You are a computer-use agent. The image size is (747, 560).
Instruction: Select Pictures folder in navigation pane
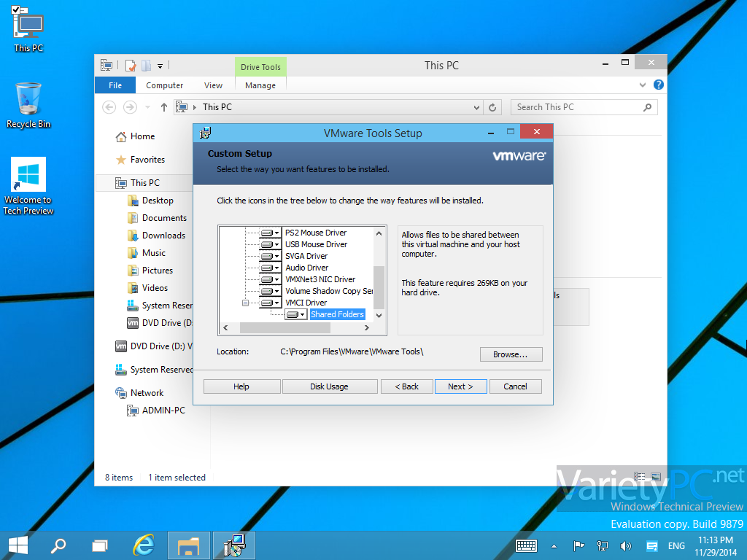coord(158,271)
